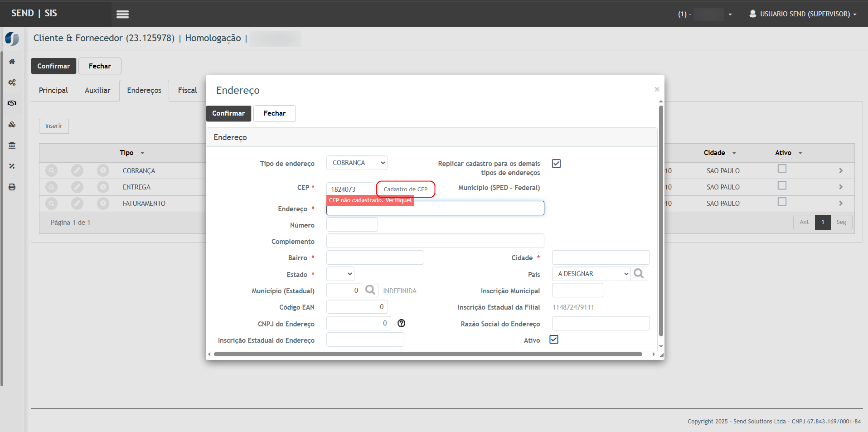Click the Cadastro de CEP button
868x432 pixels.
[405, 189]
